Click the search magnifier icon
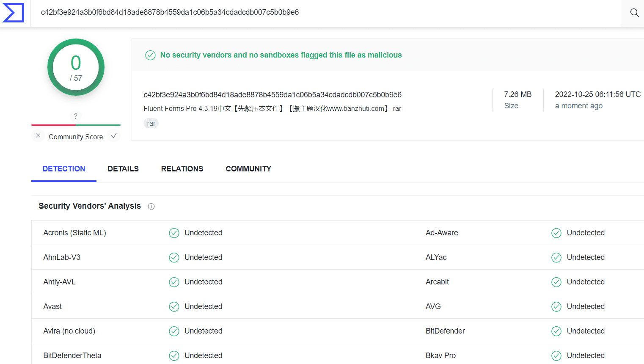The height and width of the screenshot is (364, 644). coord(634,13)
